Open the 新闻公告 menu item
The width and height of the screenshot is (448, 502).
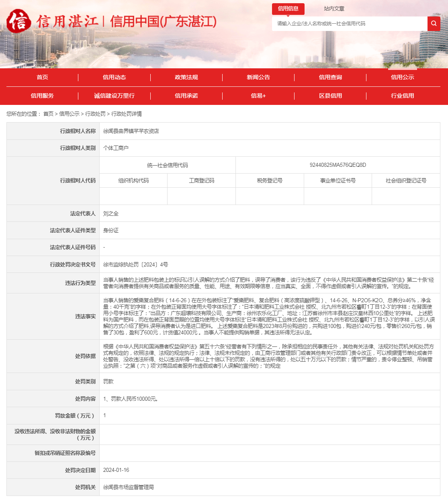258,77
